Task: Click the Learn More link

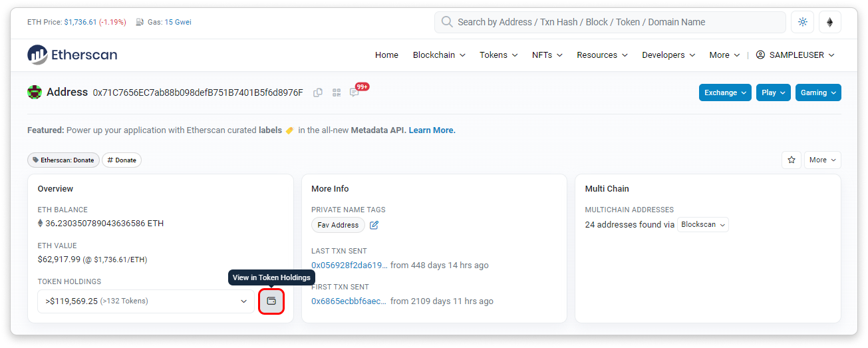Action: coord(432,130)
